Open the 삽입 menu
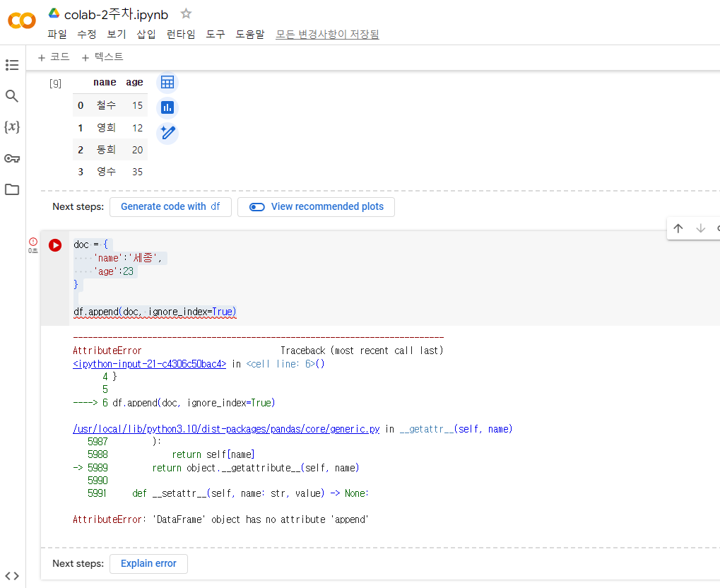This screenshot has width=720, height=588. (x=146, y=34)
